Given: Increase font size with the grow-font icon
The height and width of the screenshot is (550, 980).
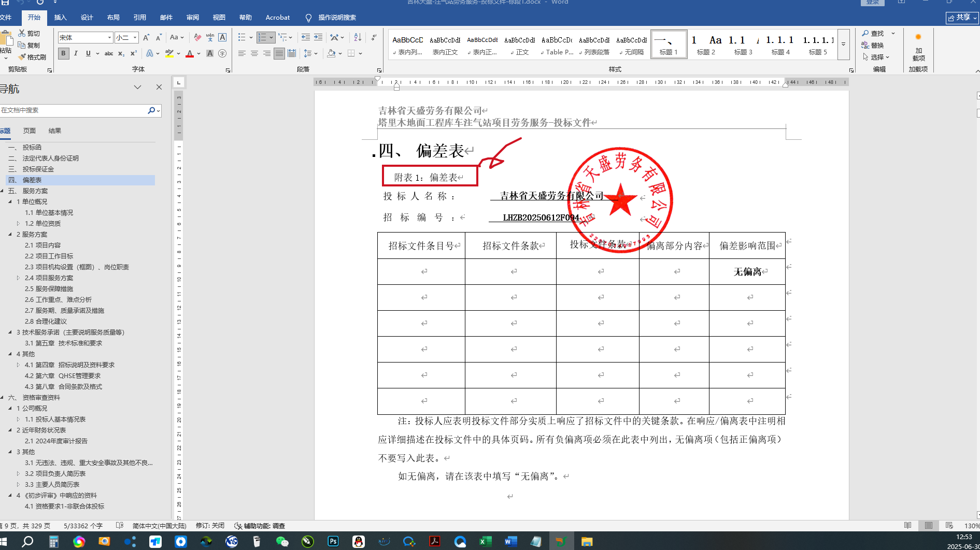Looking at the screenshot, I should [x=146, y=37].
